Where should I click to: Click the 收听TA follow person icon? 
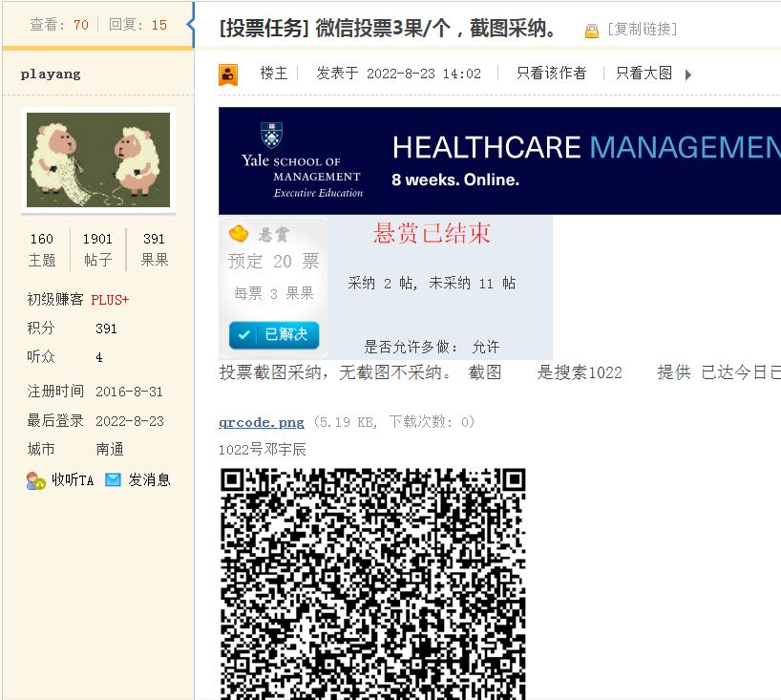pos(32,477)
